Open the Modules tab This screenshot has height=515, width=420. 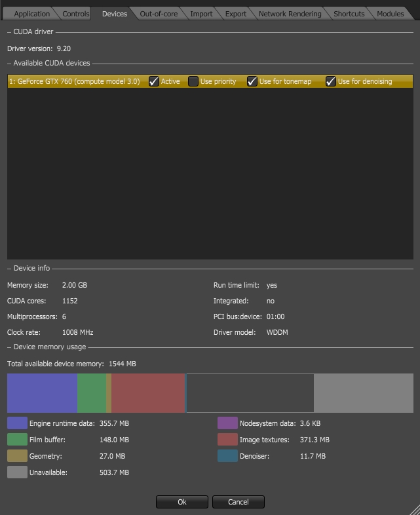click(390, 14)
